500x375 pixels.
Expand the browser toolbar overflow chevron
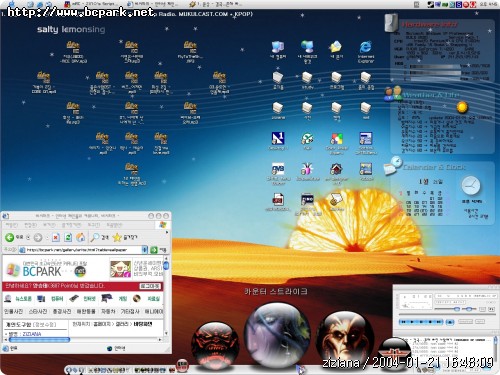167,232
